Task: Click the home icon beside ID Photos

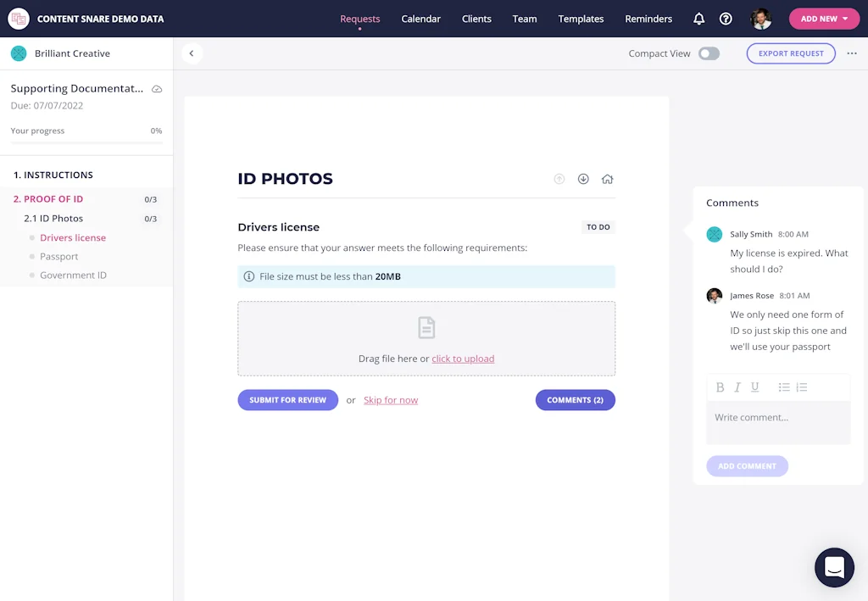Action: [x=607, y=179]
